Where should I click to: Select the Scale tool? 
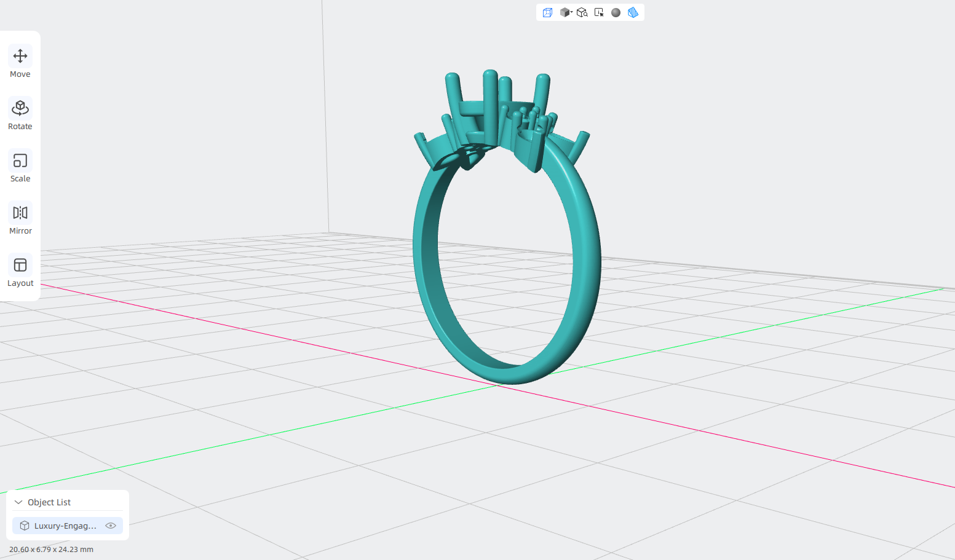pyautogui.click(x=20, y=167)
